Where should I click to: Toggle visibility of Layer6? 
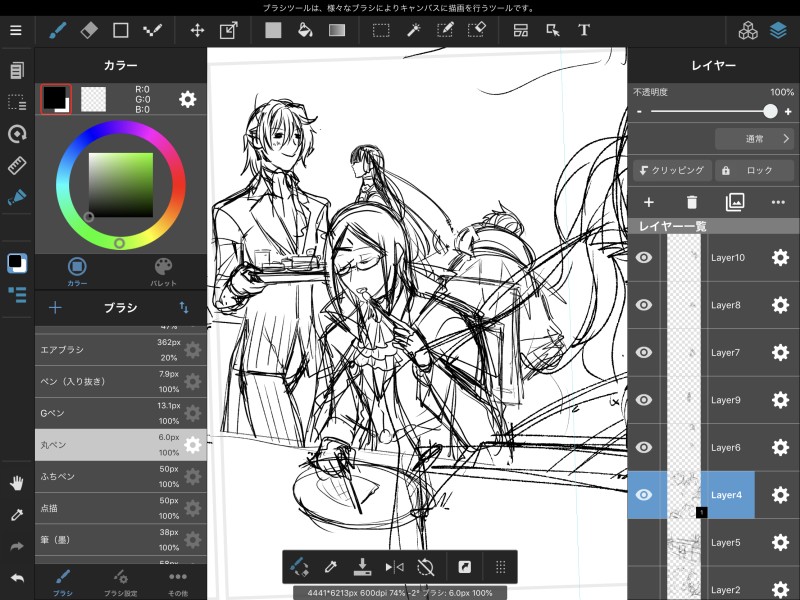pyautogui.click(x=644, y=447)
